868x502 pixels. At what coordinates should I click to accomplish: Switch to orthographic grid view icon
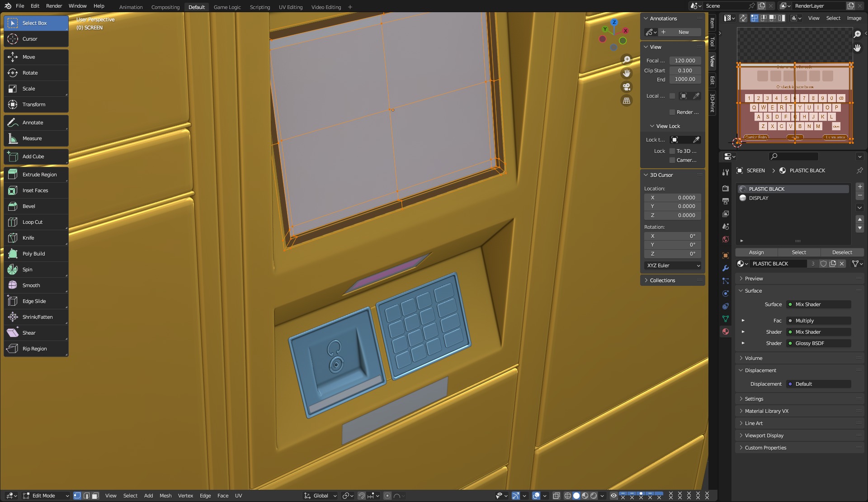(627, 101)
